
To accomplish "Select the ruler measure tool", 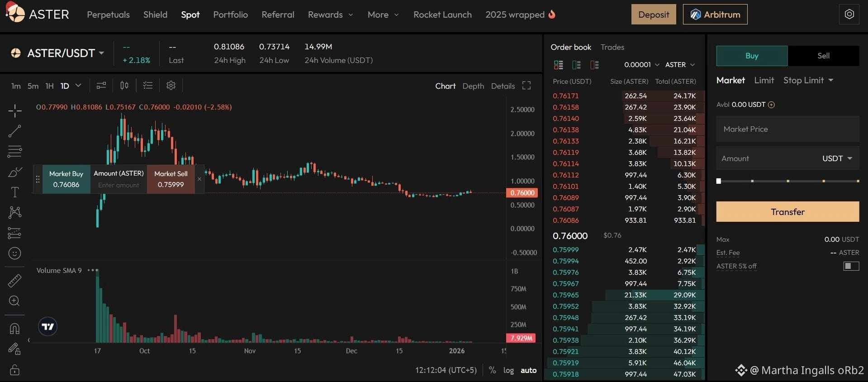I will coord(14,281).
